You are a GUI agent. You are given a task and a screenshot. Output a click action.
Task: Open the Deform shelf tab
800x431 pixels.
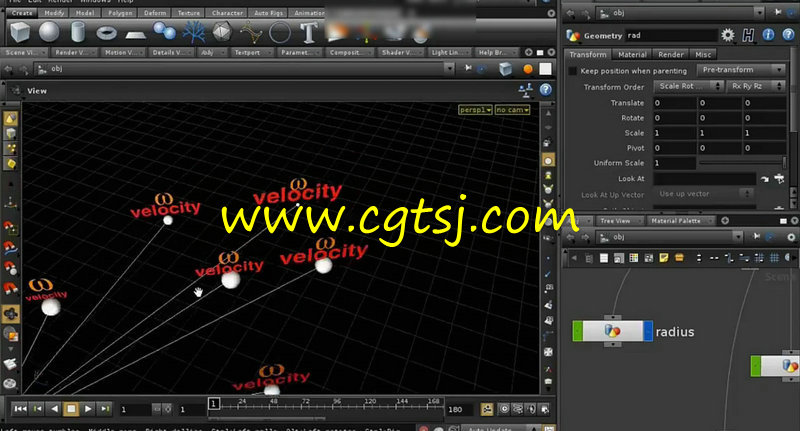pyautogui.click(x=155, y=13)
